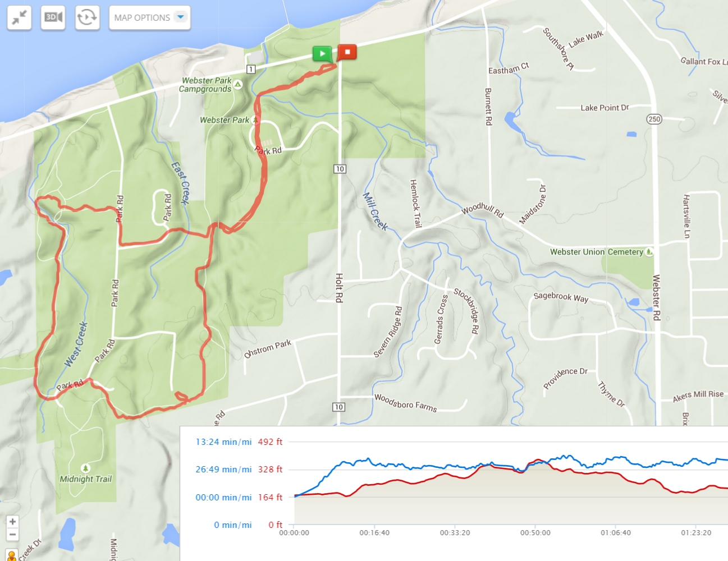Zoom in with the plus button

[12, 522]
